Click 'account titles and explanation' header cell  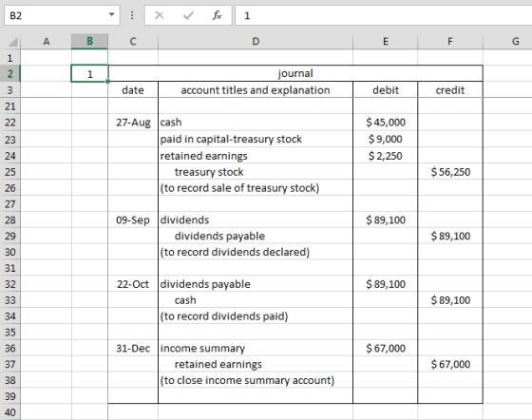[x=256, y=90]
